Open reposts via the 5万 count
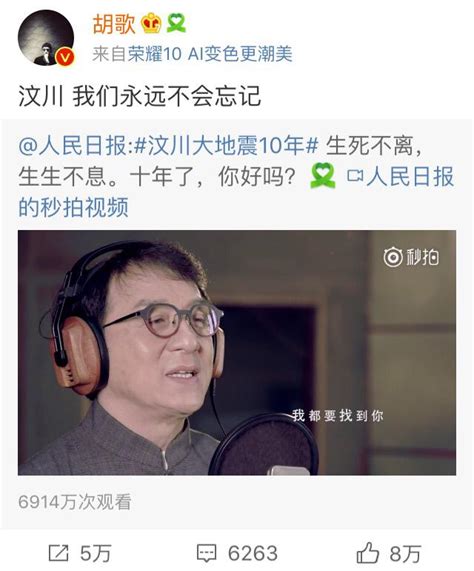 click(95, 554)
